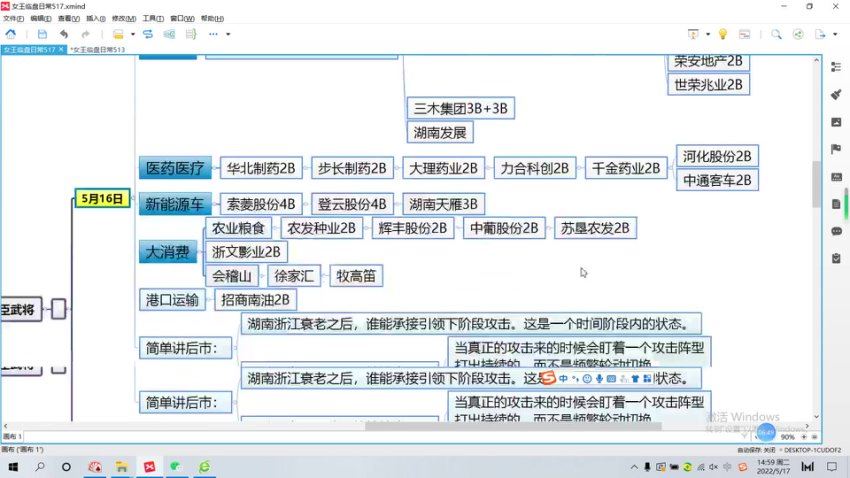The width and height of the screenshot is (850, 478).
Task: Click the Search magnifier icon in the toolbar
Action: click(776, 34)
